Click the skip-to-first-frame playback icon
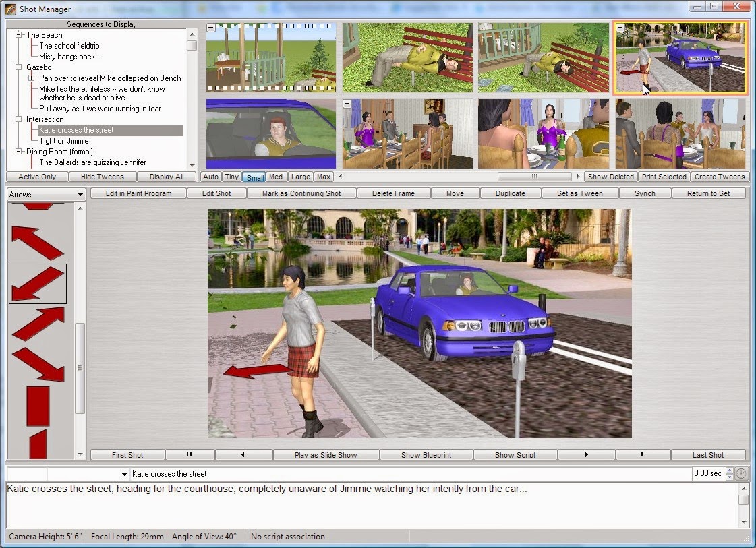756x548 pixels. tap(190, 454)
